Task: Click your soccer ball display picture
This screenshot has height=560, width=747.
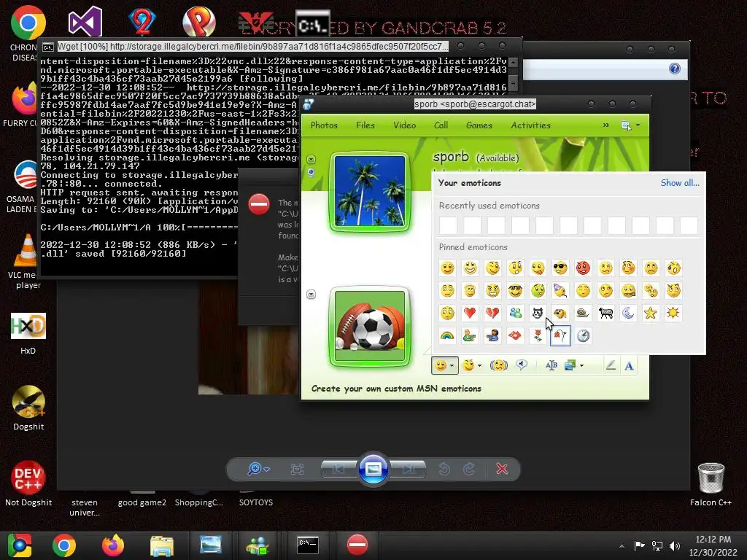Action: pos(370,327)
